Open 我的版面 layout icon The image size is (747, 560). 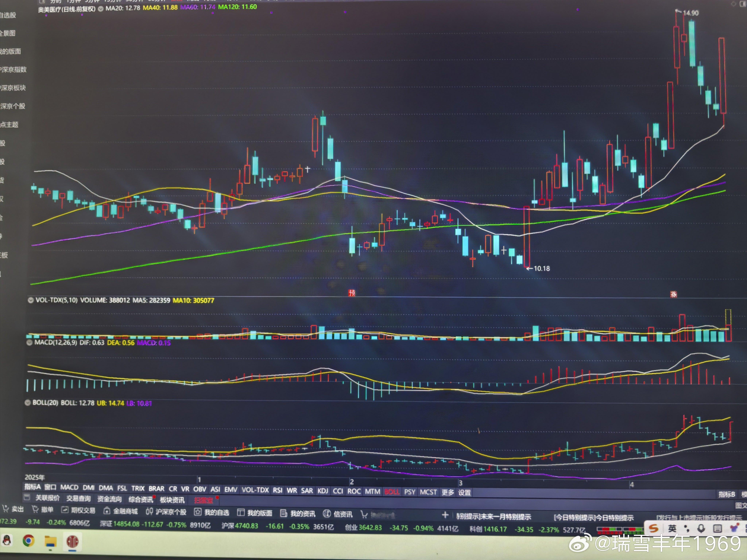pos(241,512)
